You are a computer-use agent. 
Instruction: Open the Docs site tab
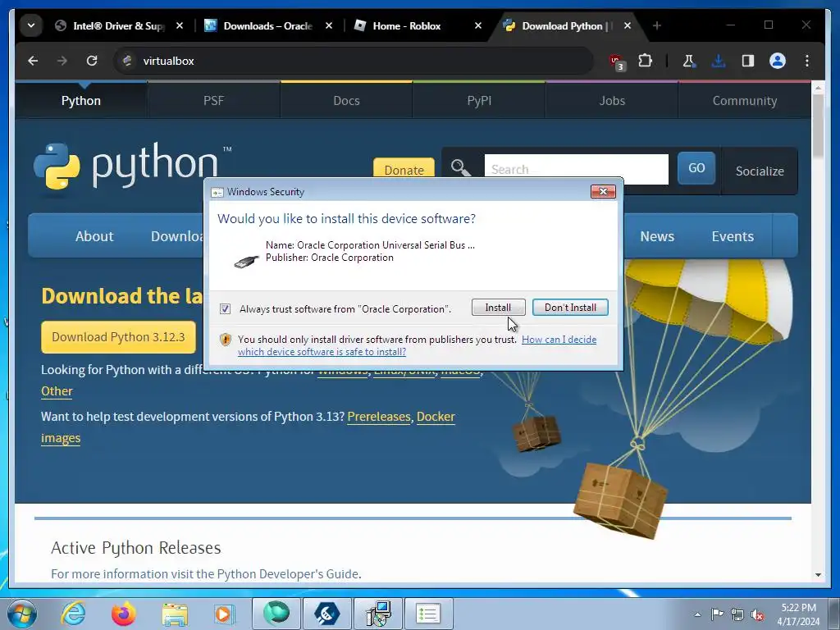point(346,101)
